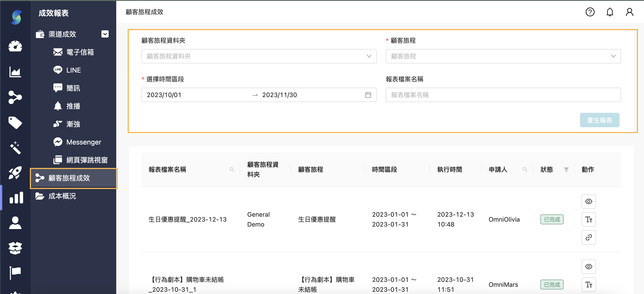
Task: Switch to the 電子信箱 report section
Action: point(80,52)
